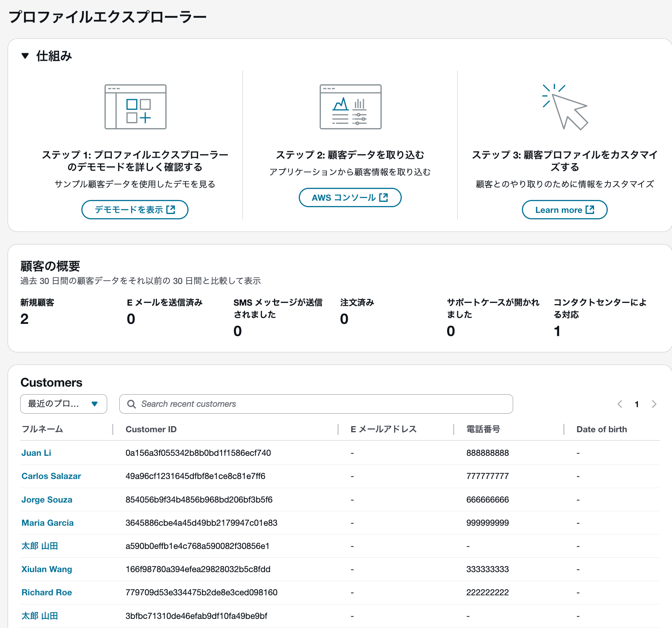The width and height of the screenshot is (672, 628).
Task: Open Maria Garcia customer profile
Action: [x=48, y=523]
